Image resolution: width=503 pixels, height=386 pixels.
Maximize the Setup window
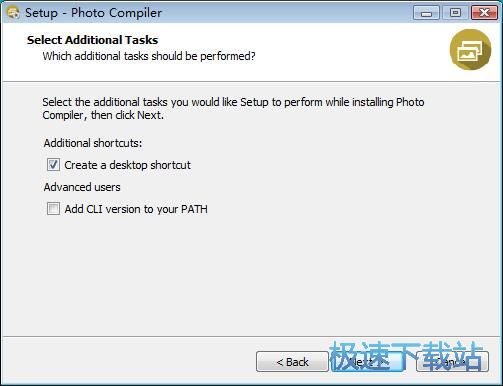pyautogui.click(x=455, y=13)
